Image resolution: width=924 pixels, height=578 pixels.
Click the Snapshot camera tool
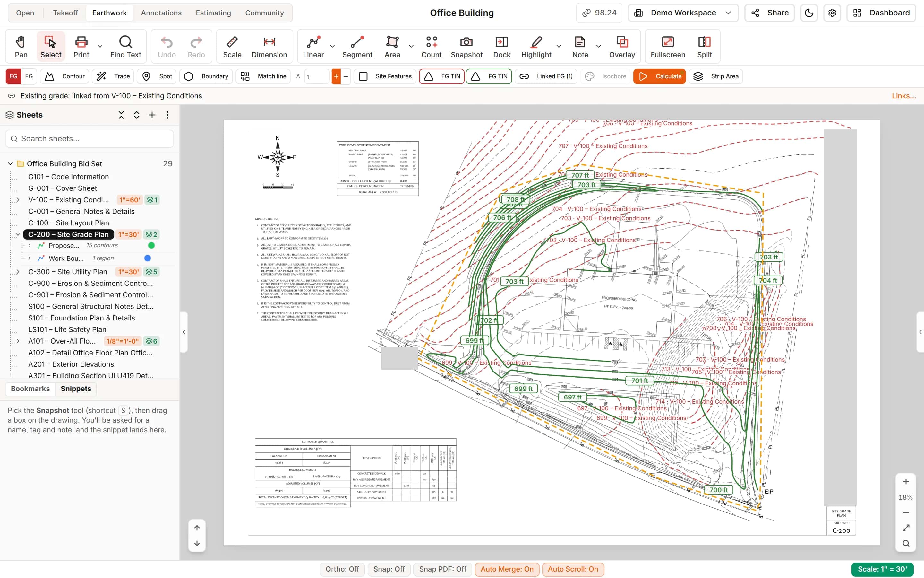click(x=466, y=46)
